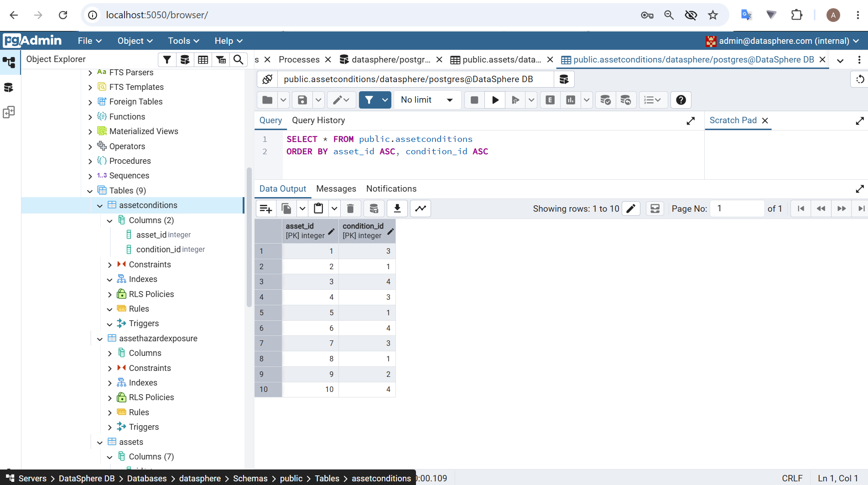
Task: Collapse the Tables (9) node
Action: pos(90,191)
